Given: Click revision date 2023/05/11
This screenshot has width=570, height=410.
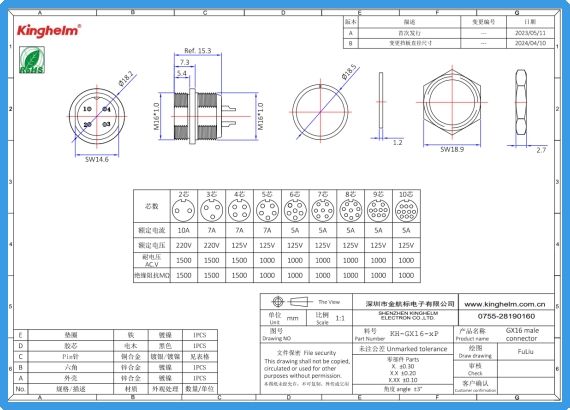Looking at the screenshot, I should click(530, 33).
